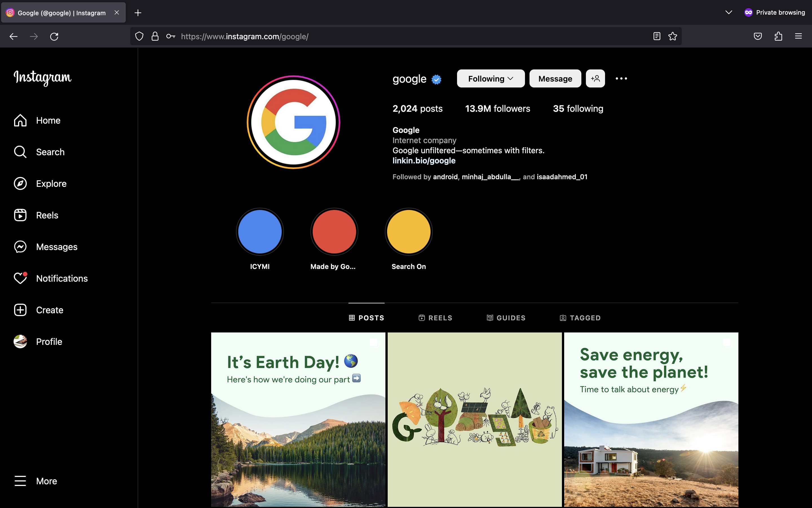Open the Following dropdown button
This screenshot has width=812, height=508.
[x=491, y=79]
